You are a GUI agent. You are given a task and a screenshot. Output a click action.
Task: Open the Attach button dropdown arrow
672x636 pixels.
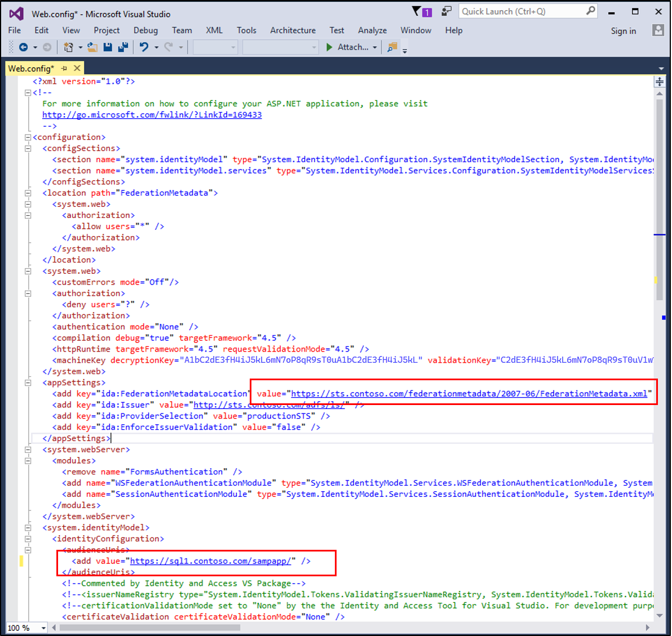point(375,47)
